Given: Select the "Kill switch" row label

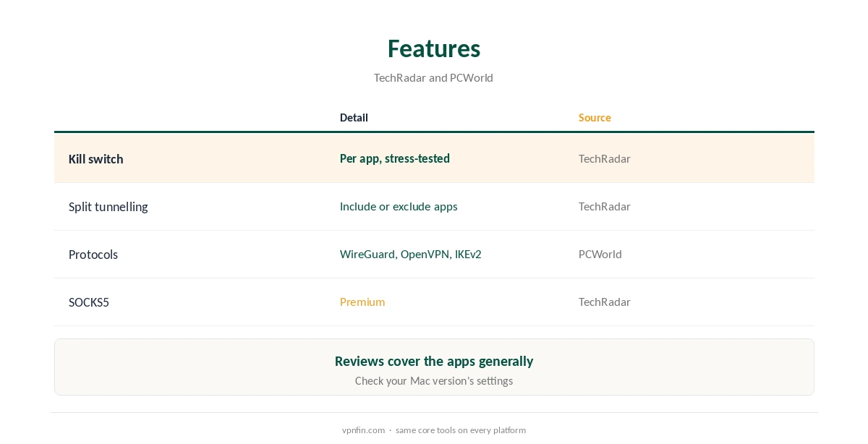Looking at the screenshot, I should click(96, 159).
